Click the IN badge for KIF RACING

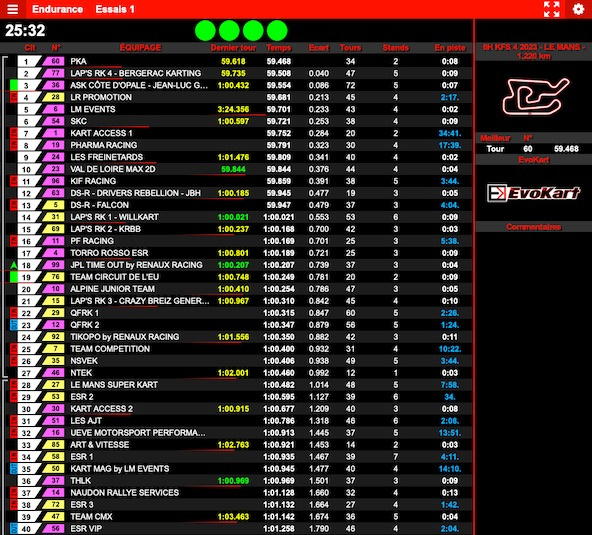click(x=14, y=181)
